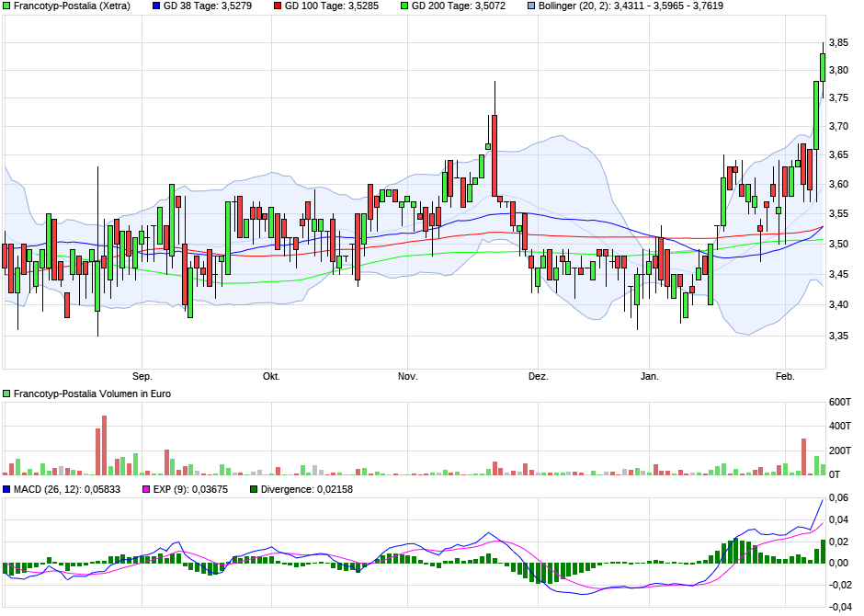Image resolution: width=864 pixels, height=616 pixels.
Task: Click the 3,85 price axis value
Action: [x=838, y=43]
